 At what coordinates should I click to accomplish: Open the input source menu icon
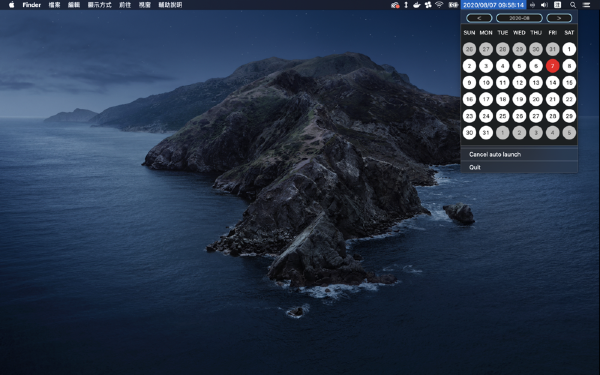[x=558, y=5]
